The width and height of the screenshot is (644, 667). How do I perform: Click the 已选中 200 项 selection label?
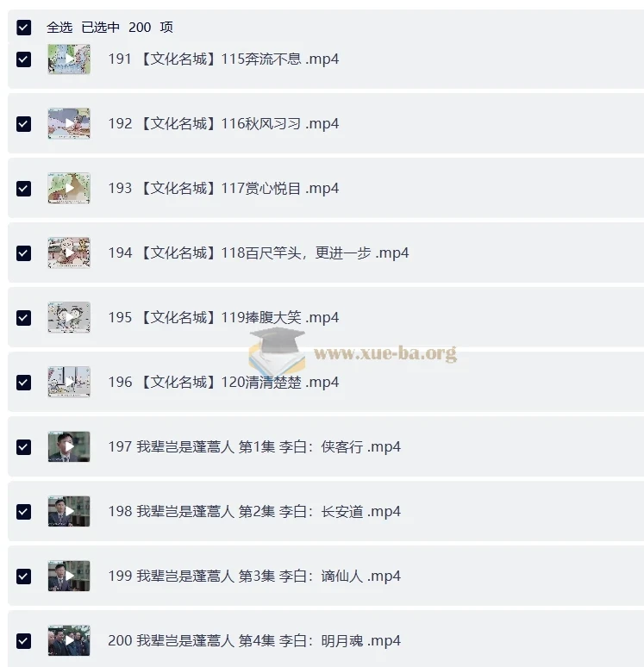[x=127, y=28]
